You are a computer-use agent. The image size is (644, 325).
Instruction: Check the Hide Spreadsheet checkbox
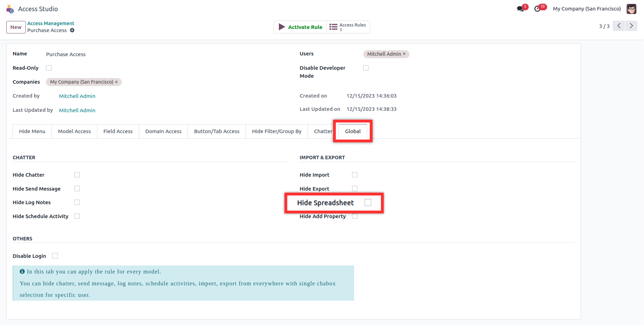coord(368,203)
